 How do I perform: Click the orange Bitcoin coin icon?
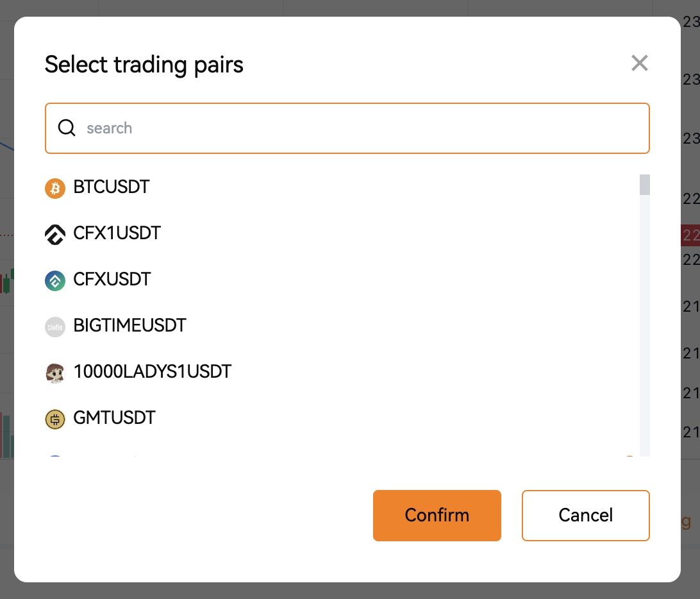pos(55,188)
